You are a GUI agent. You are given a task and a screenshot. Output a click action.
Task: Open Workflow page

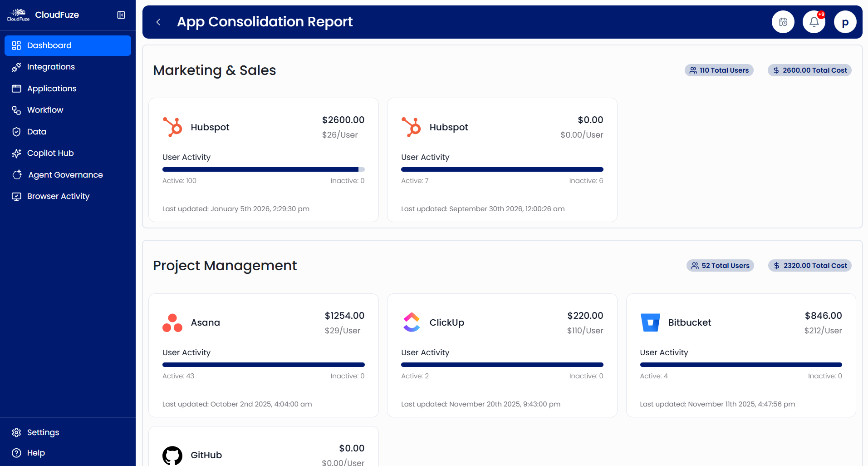pyautogui.click(x=68, y=110)
